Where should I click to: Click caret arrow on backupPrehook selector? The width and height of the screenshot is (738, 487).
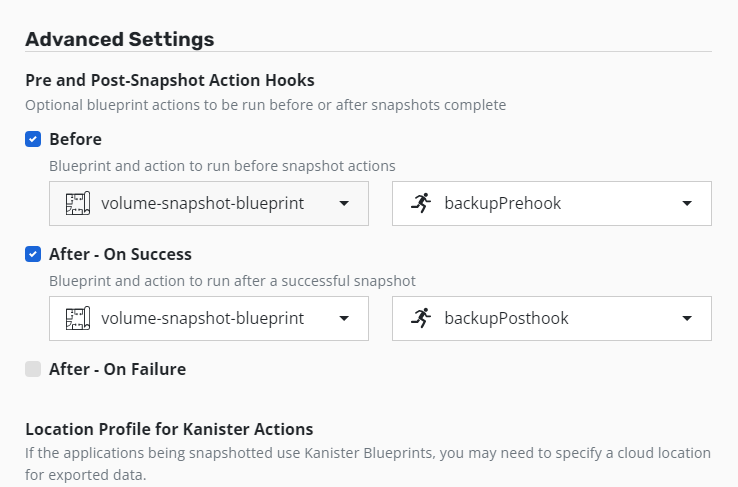[x=687, y=203]
